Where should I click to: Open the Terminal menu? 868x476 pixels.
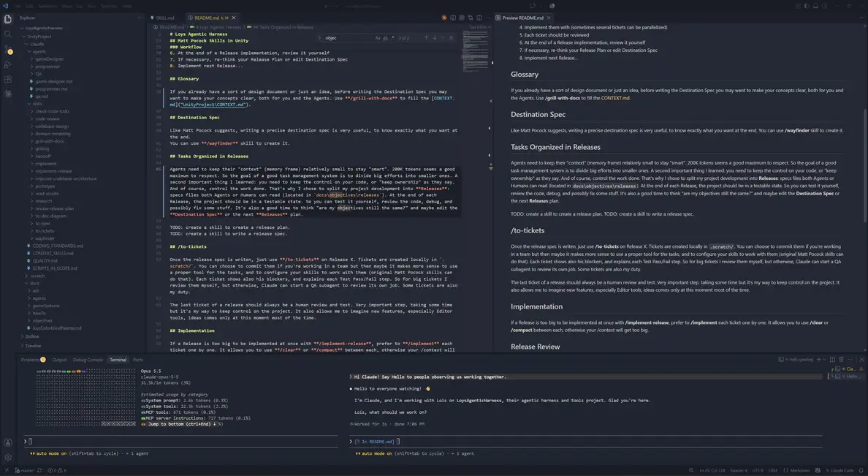(x=108, y=6)
